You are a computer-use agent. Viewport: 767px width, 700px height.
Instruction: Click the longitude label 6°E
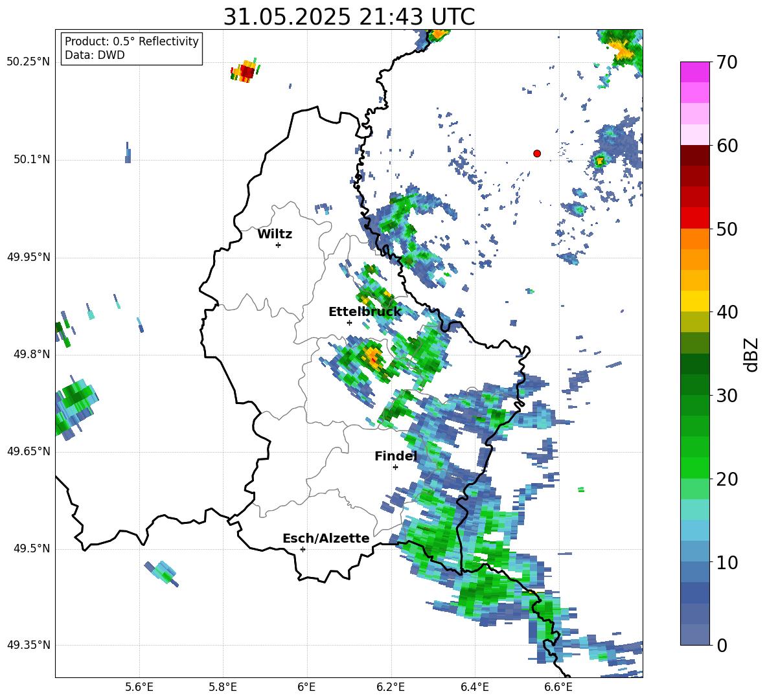coord(306,687)
